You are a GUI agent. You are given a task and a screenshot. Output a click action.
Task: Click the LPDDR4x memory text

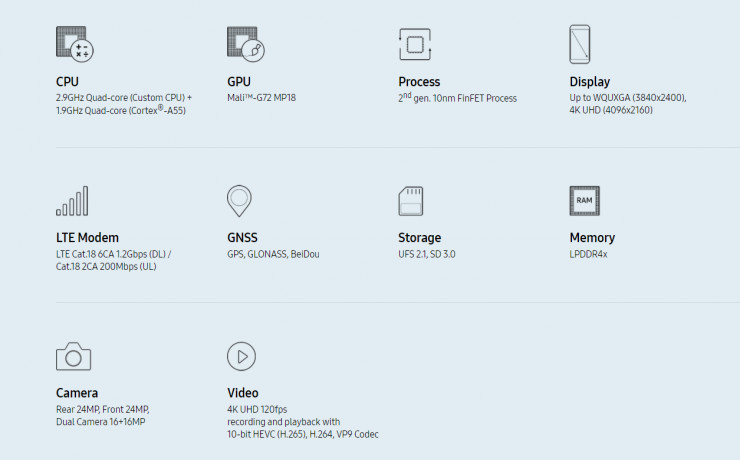coord(588,254)
